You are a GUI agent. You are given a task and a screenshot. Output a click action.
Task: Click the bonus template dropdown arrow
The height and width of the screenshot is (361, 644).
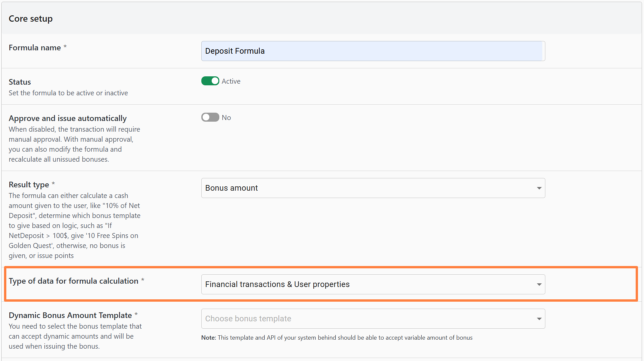click(x=539, y=319)
